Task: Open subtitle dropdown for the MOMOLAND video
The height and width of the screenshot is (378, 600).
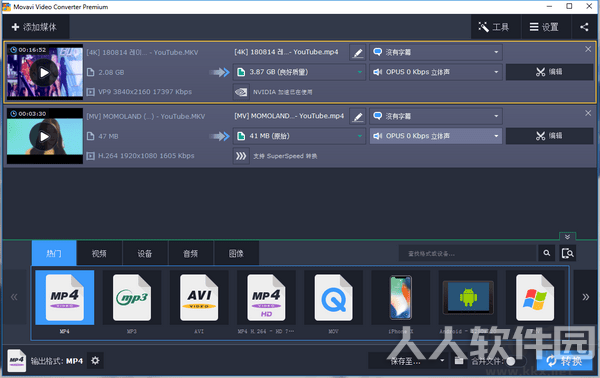Action: point(435,116)
